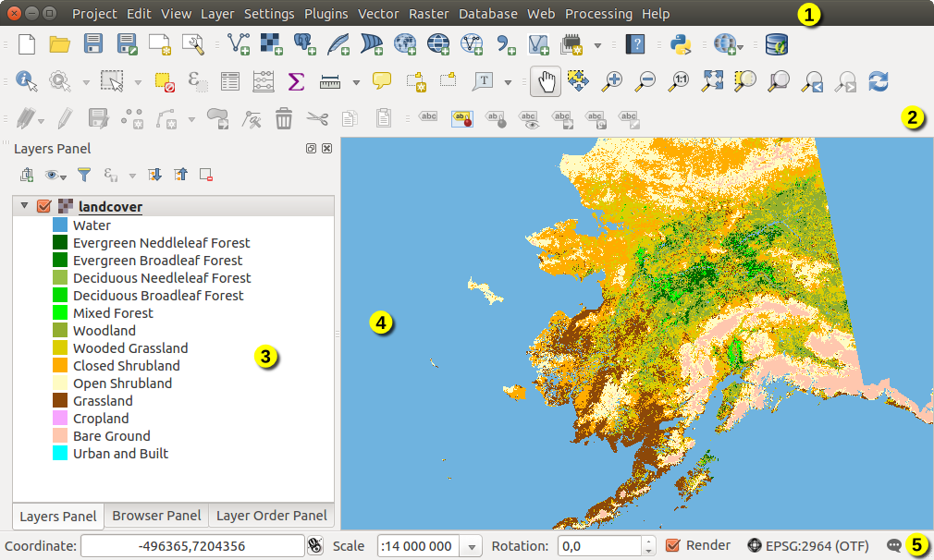The image size is (934, 560).
Task: Click the Coordinate input field
Action: tap(191, 546)
